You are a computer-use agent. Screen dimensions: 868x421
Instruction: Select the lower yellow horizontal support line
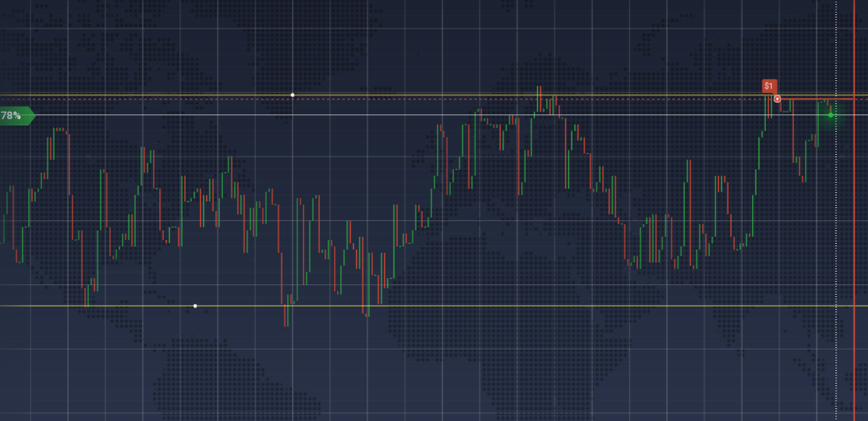pos(476,306)
